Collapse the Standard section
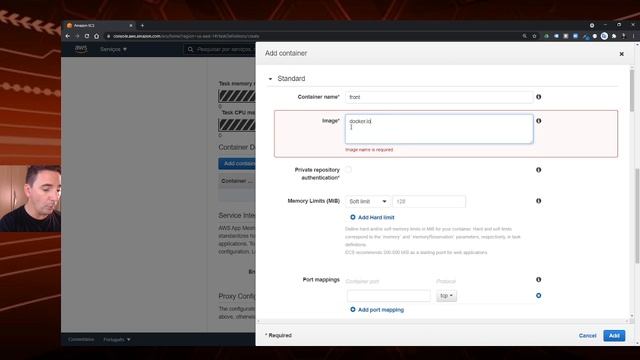Screen dimensions: 640x360 coord(270,79)
